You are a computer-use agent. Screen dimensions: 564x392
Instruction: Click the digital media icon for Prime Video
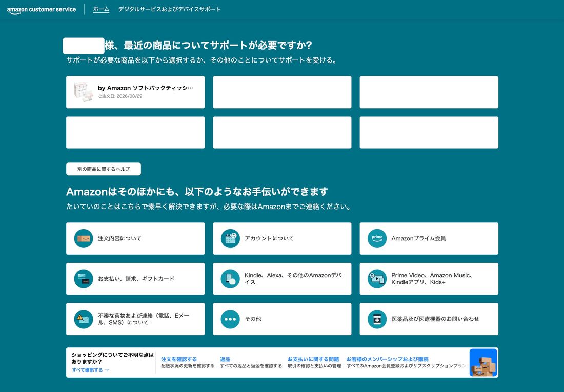click(x=377, y=279)
